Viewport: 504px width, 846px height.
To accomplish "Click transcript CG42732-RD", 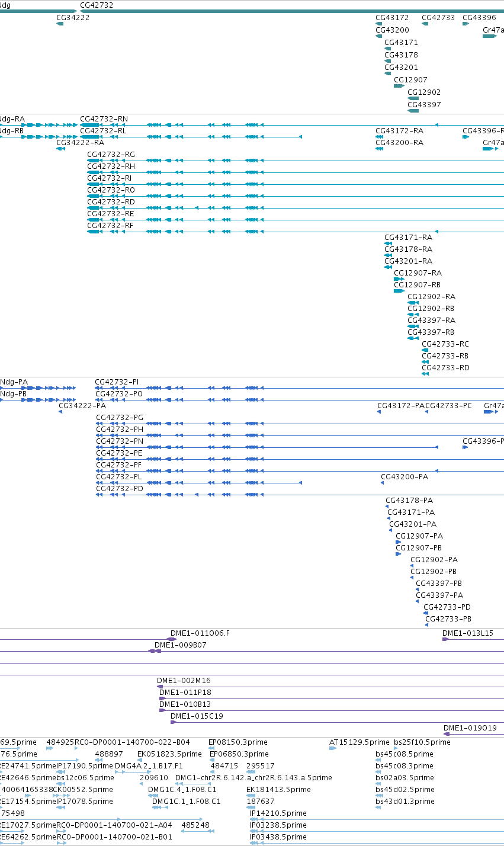I will 111,202.
